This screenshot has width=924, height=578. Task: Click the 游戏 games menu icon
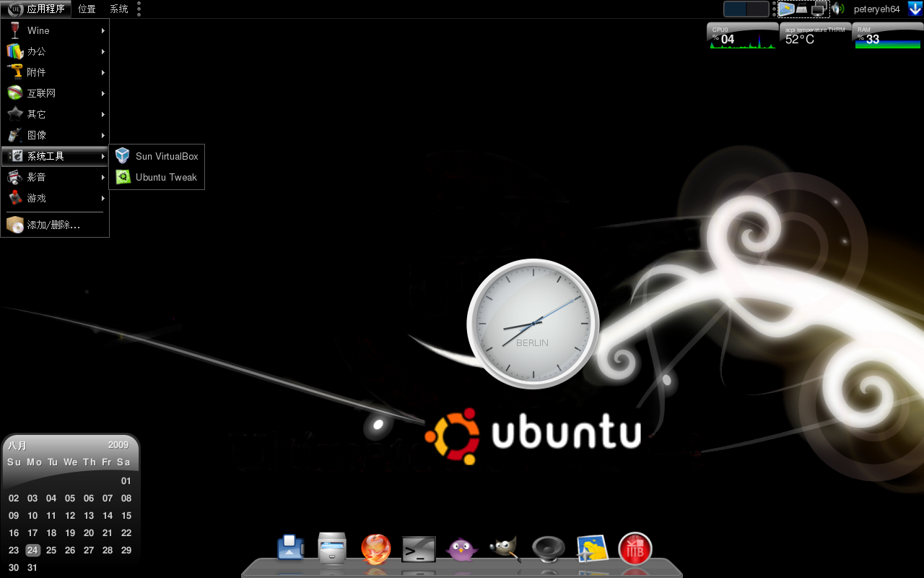pos(15,198)
